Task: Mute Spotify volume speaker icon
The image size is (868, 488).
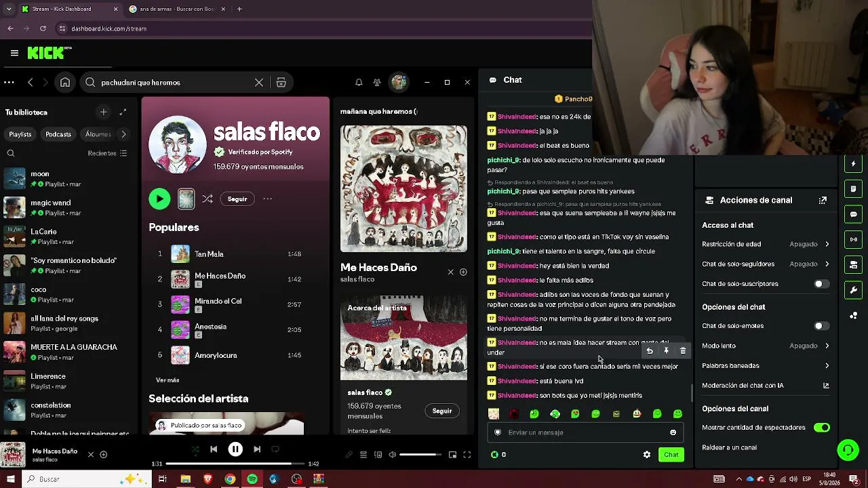Action: (392, 455)
